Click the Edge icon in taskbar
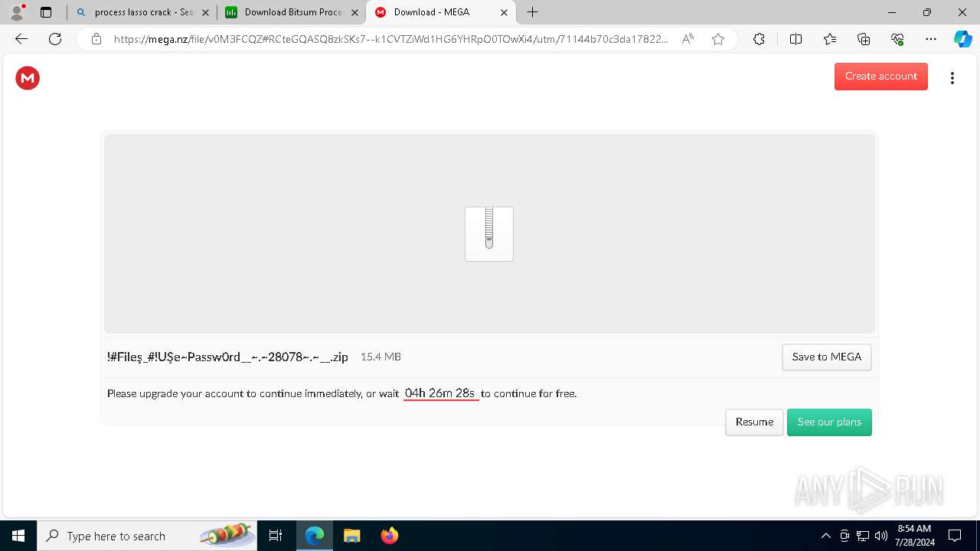980x551 pixels. [315, 536]
